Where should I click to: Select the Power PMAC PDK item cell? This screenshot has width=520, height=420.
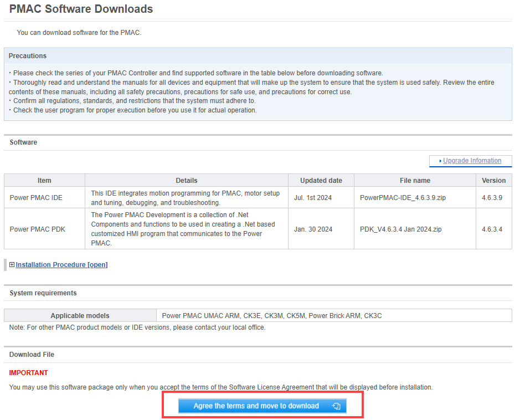[44, 229]
